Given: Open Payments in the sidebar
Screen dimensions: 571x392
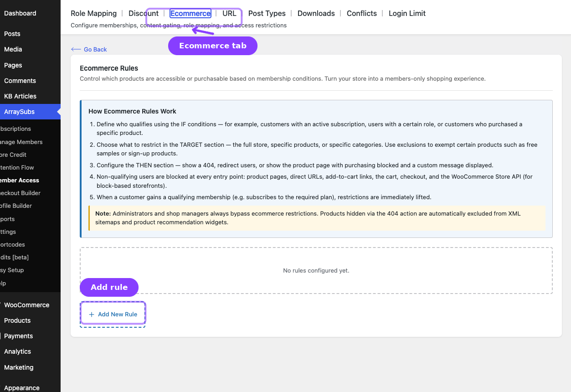Looking at the screenshot, I should point(30,336).
